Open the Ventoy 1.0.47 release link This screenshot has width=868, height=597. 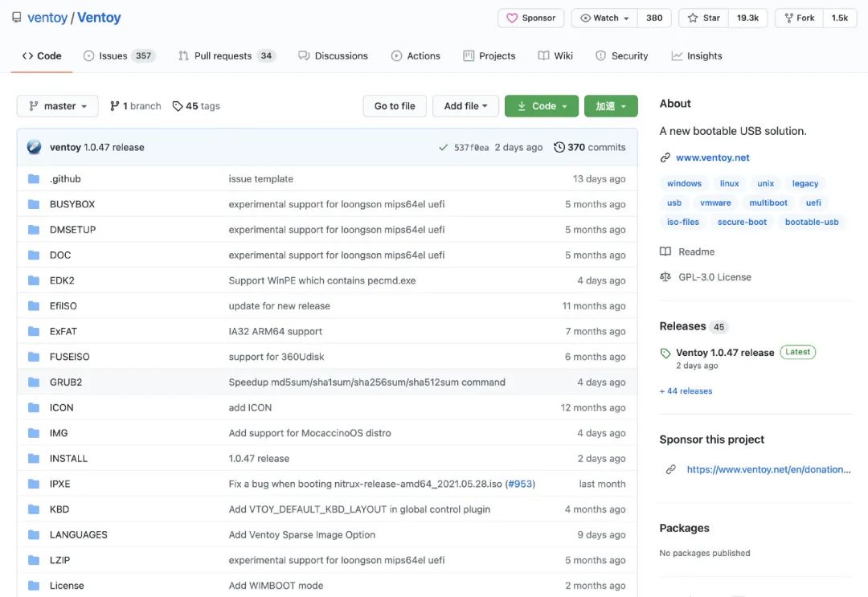[725, 353]
